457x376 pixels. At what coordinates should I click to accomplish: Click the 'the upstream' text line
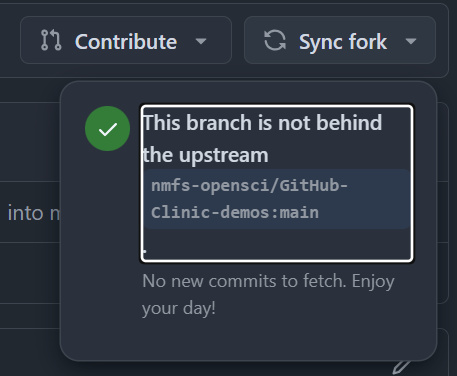coord(205,155)
